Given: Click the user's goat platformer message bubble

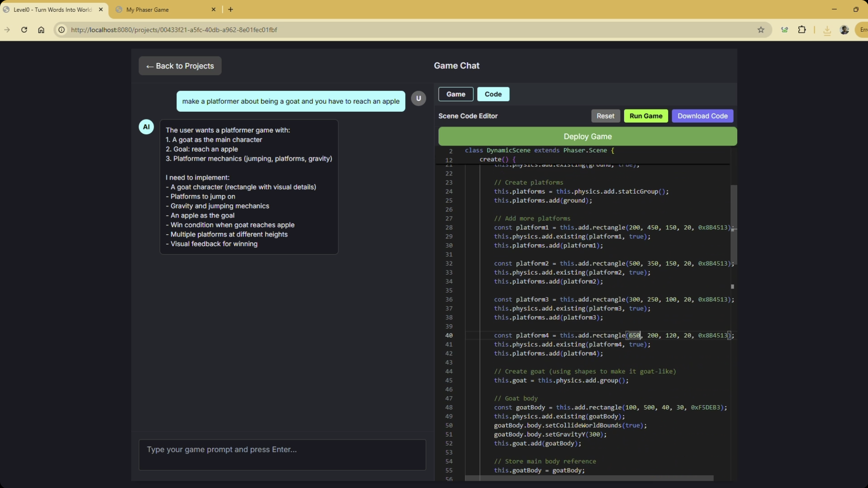Looking at the screenshot, I should coord(291,101).
